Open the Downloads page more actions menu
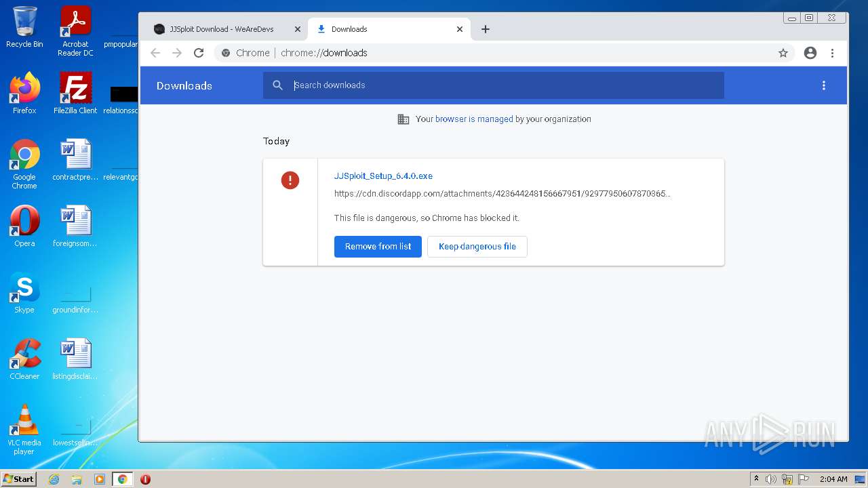The image size is (868, 488). (824, 85)
